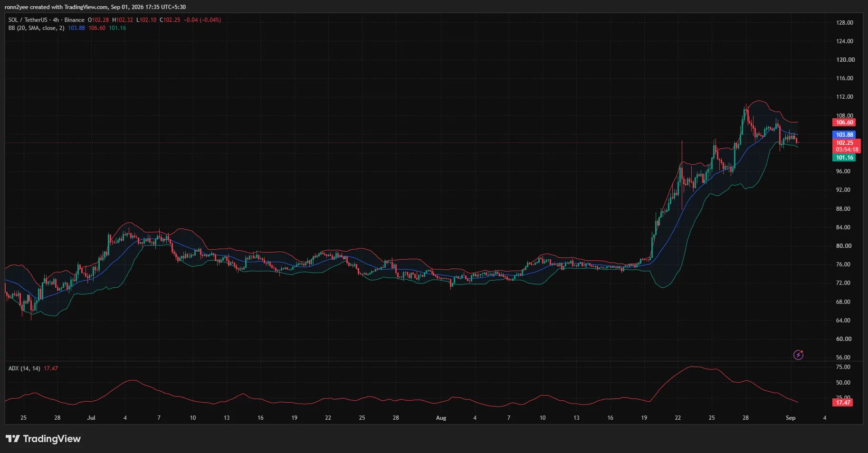Click the 102.25 current price countdown tag
The width and height of the screenshot is (868, 453).
tap(847, 146)
